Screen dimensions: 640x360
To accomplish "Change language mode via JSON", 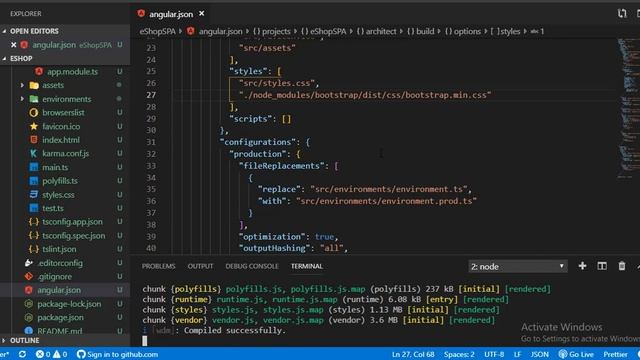I will [x=540, y=354].
